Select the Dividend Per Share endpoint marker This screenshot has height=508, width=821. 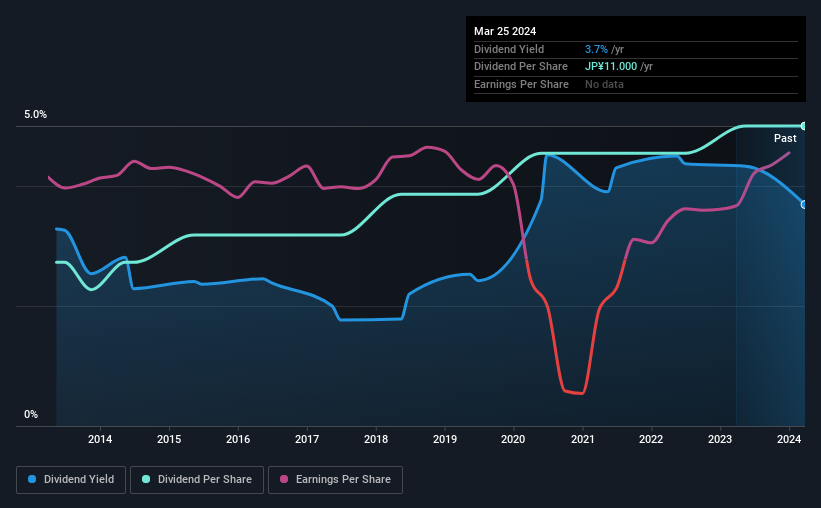click(x=804, y=126)
